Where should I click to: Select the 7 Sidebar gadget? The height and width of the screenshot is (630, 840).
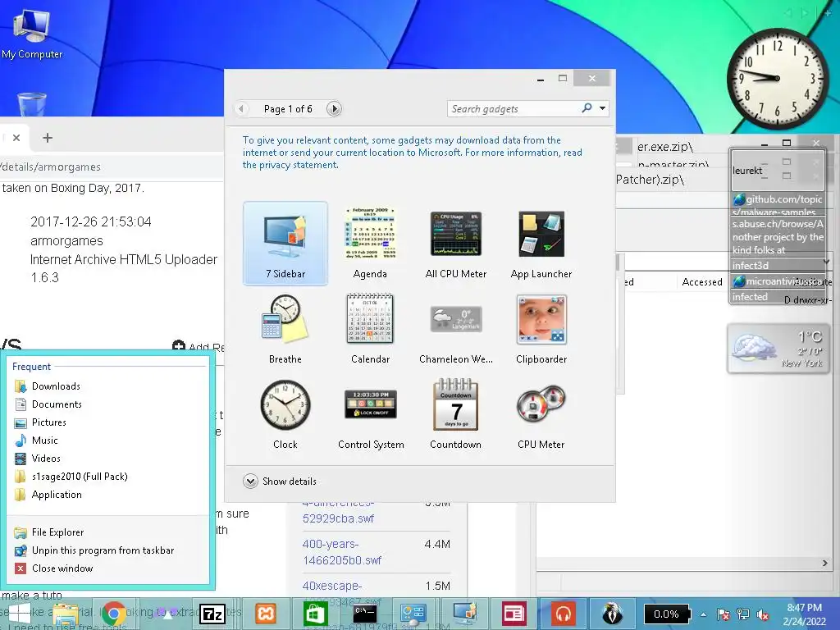(x=285, y=243)
